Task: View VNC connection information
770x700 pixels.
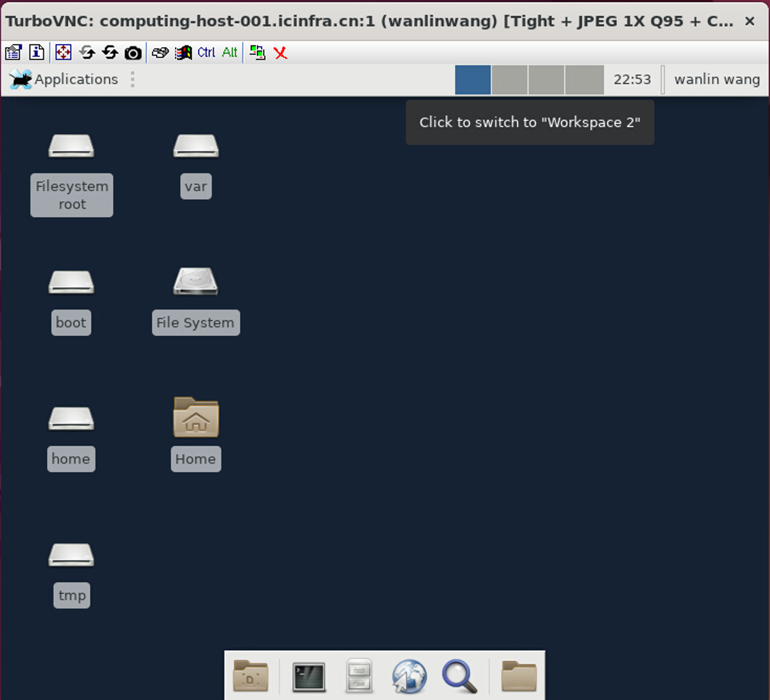Action: click(x=36, y=52)
